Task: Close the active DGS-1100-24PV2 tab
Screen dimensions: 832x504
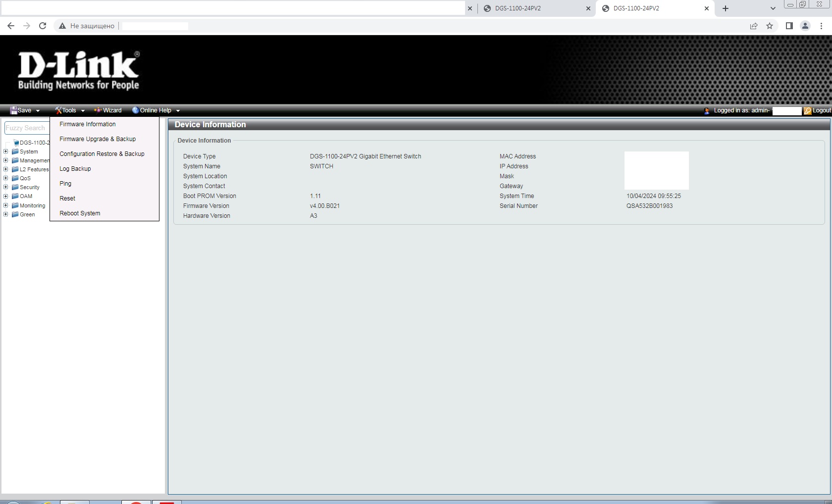Action: [707, 8]
